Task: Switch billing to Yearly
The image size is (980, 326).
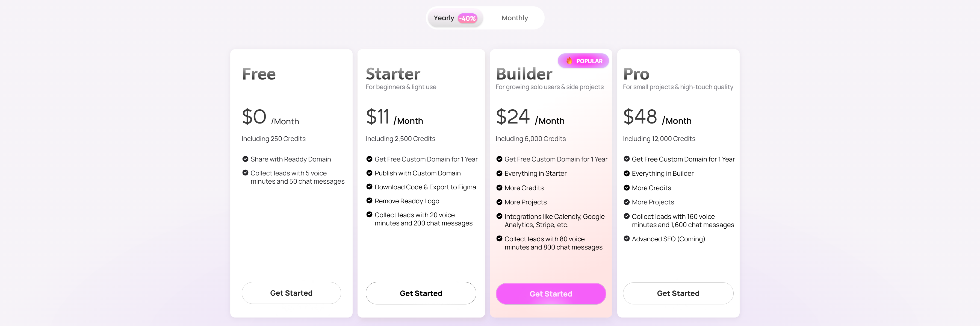Action: click(x=444, y=18)
